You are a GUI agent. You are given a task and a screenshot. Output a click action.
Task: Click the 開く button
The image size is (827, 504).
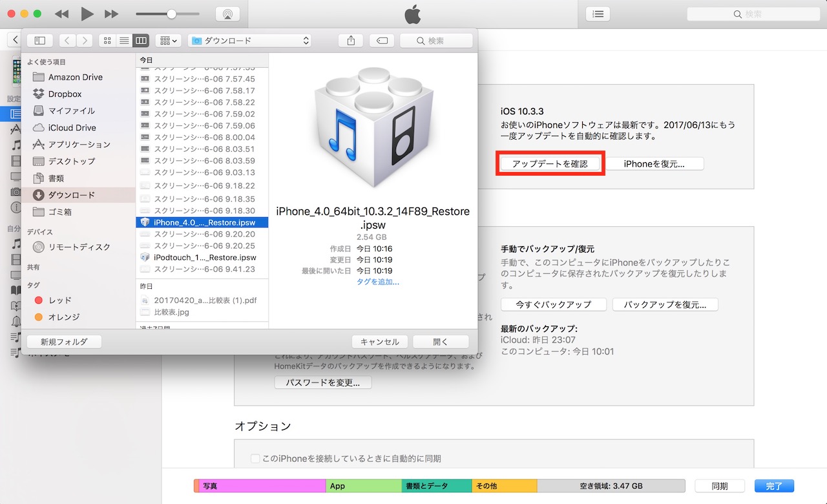(x=441, y=342)
